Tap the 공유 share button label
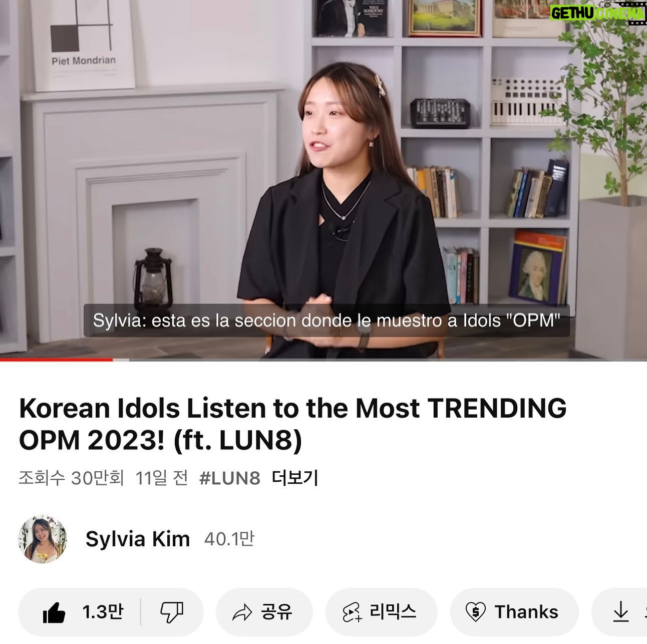 [276, 612]
